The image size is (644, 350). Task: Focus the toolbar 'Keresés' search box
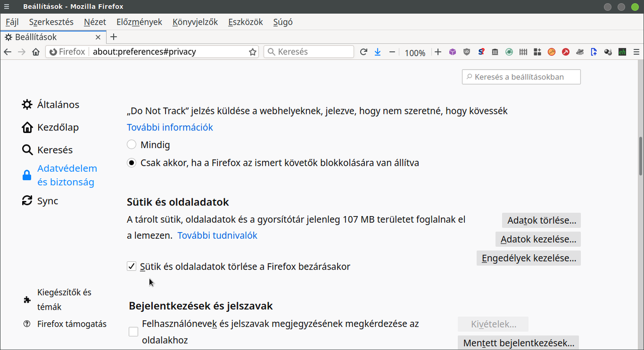(309, 52)
